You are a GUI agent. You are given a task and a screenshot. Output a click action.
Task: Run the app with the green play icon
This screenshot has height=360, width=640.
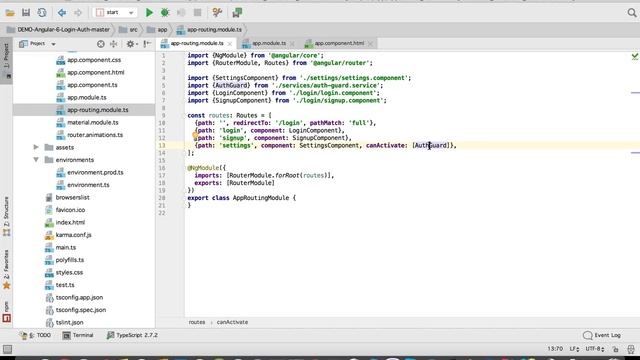coord(149,13)
